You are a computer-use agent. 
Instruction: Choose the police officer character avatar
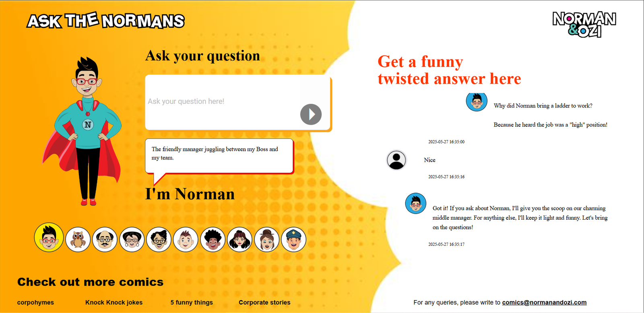(293, 239)
